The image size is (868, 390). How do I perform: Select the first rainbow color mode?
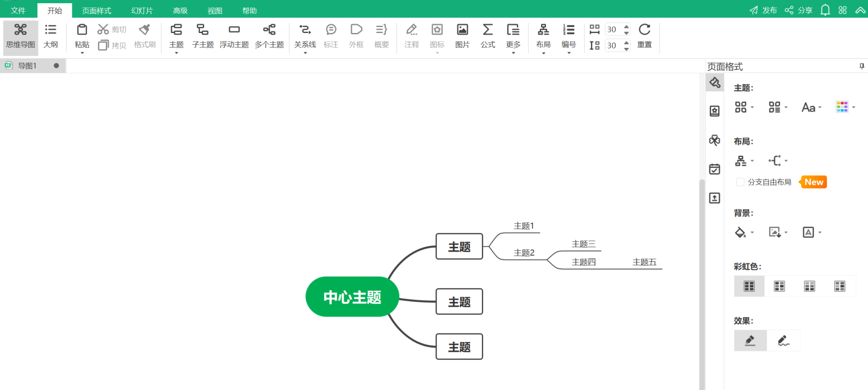(x=749, y=286)
